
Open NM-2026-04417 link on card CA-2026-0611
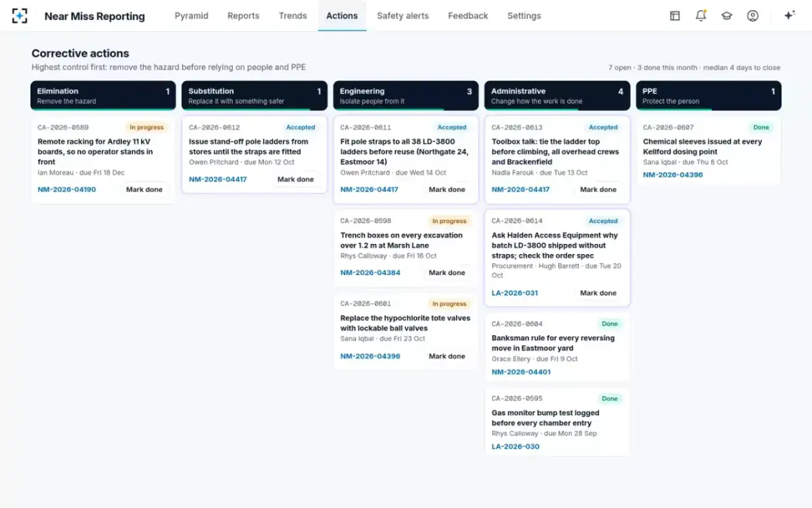[x=369, y=190]
